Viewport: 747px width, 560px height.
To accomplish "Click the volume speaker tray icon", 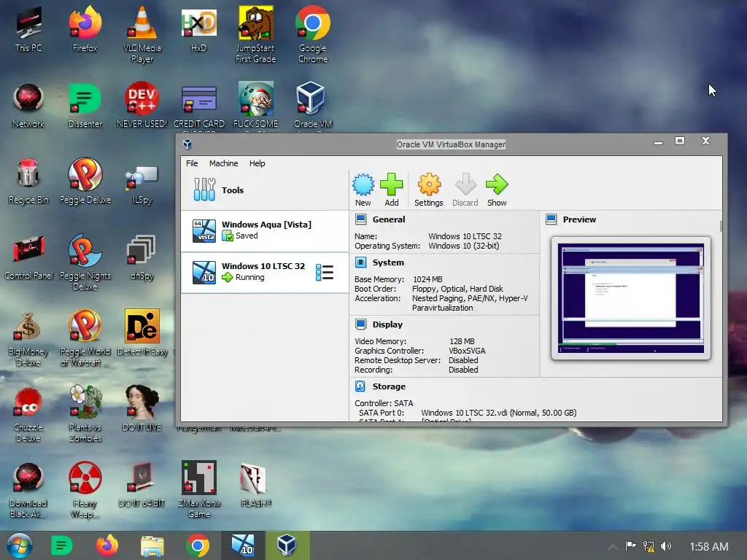I will tap(666, 546).
